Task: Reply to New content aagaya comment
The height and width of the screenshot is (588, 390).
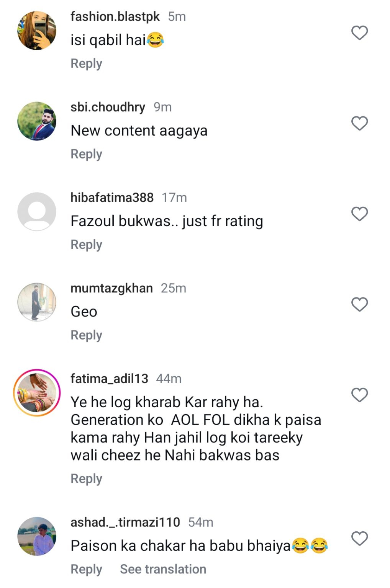Action: pos(86,154)
